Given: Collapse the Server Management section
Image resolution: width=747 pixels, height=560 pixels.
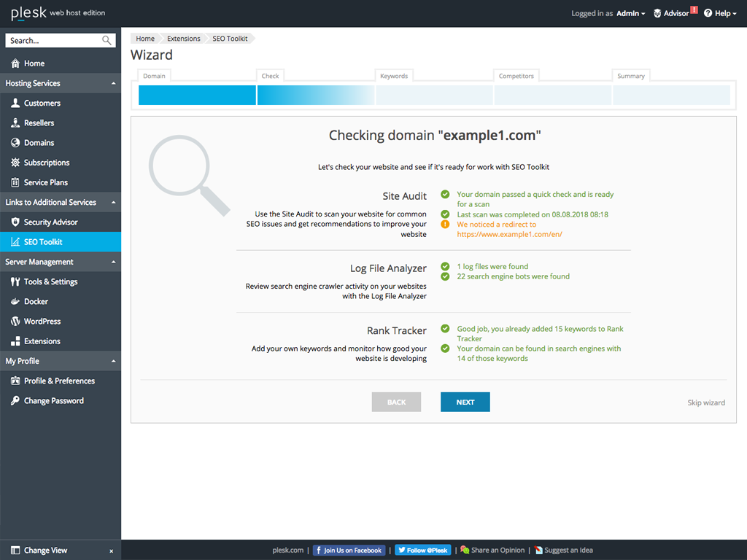Looking at the screenshot, I should [113, 262].
